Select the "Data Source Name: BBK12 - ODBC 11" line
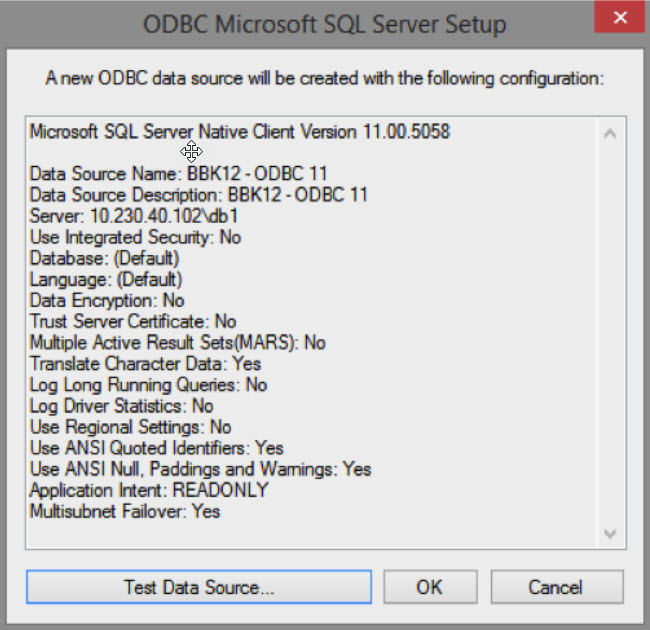 tap(179, 174)
